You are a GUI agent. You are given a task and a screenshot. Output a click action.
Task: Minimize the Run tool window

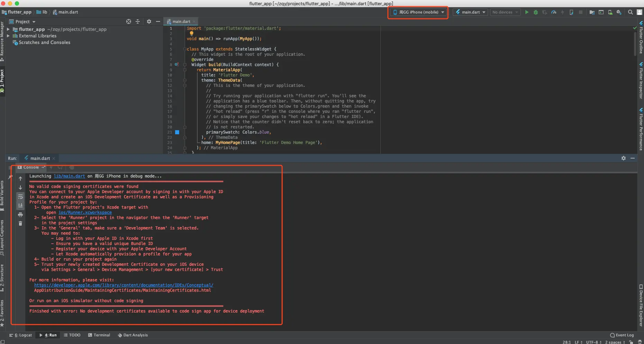point(633,158)
